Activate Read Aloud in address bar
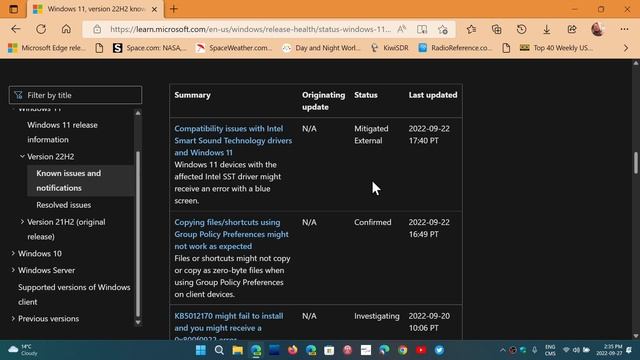The image size is (640, 360). pyautogui.click(x=402, y=29)
